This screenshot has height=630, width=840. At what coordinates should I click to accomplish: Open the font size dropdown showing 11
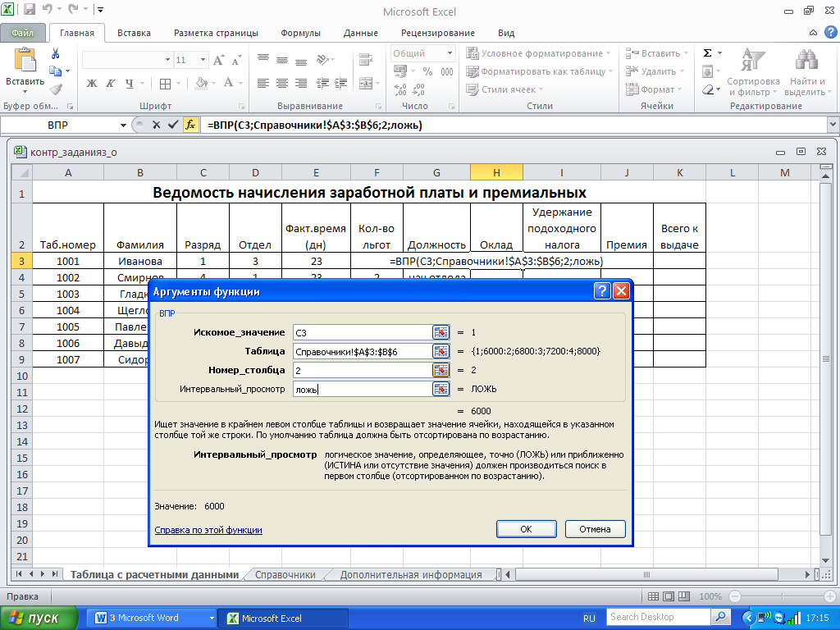(x=203, y=60)
